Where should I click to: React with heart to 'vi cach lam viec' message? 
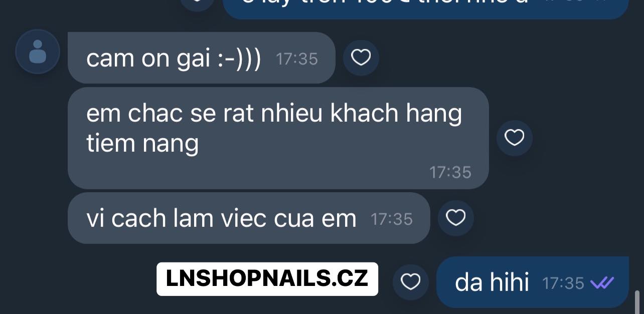click(455, 218)
